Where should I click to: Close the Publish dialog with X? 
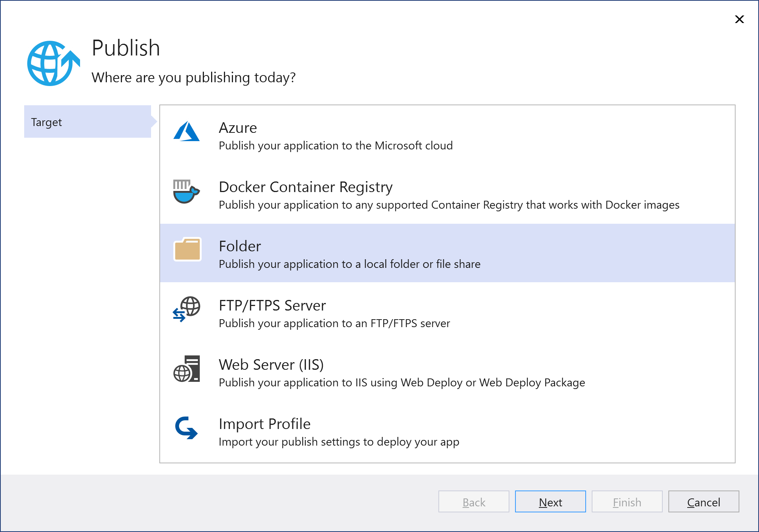[739, 19]
